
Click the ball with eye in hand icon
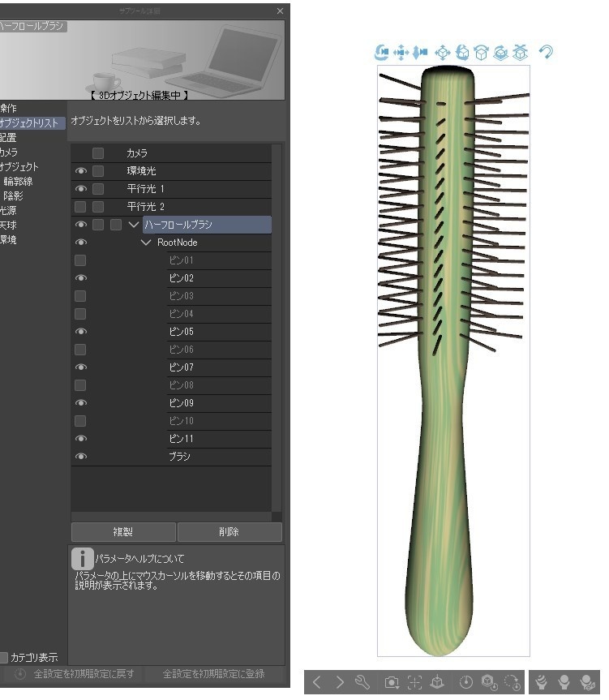click(587, 682)
